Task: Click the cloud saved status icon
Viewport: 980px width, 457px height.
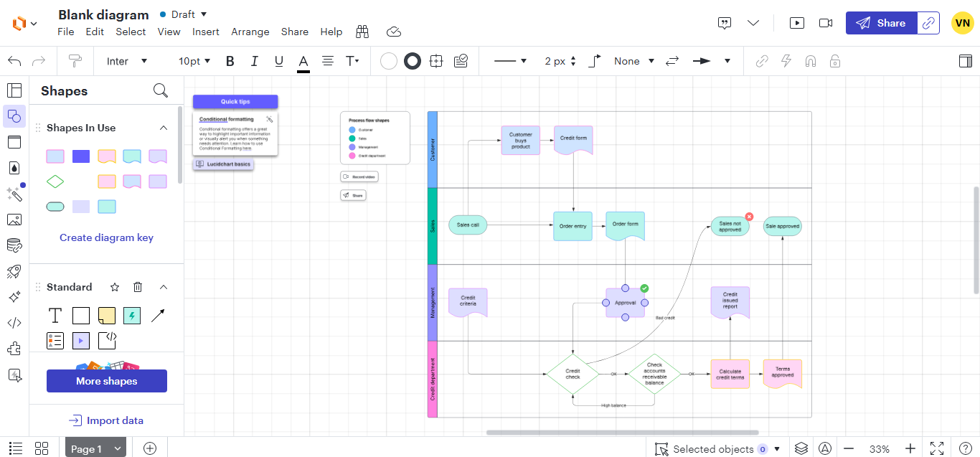Action: [x=393, y=32]
